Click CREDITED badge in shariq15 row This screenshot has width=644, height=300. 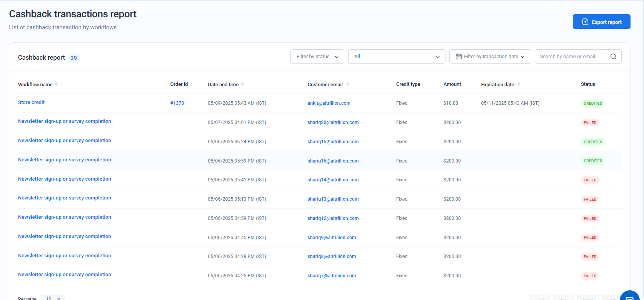point(593,142)
